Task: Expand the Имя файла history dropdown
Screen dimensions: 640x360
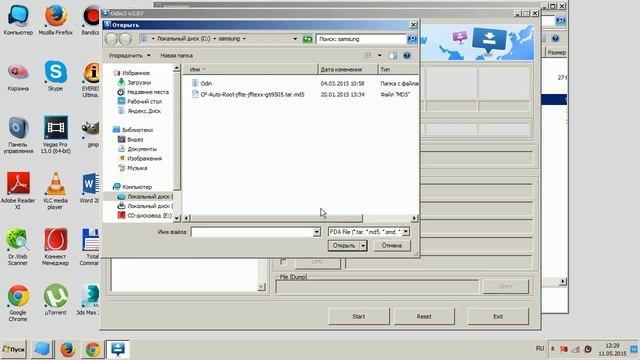Action: pos(317,232)
